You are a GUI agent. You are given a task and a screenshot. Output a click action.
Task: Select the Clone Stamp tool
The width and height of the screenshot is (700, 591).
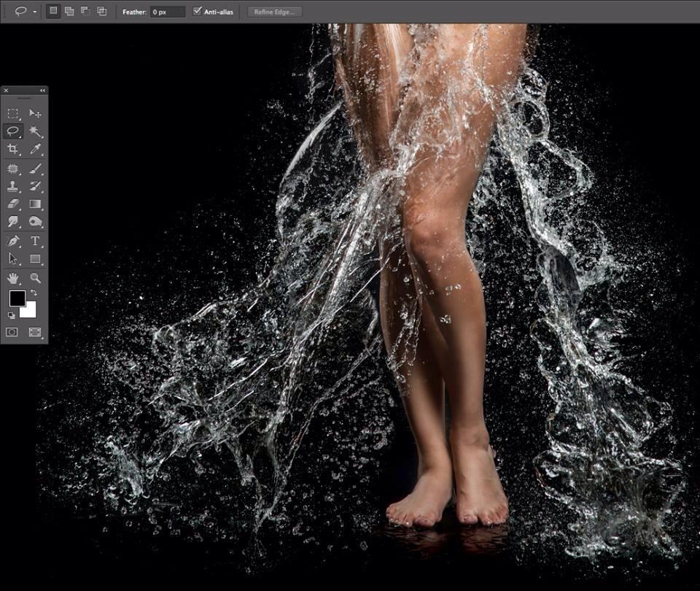click(12, 186)
